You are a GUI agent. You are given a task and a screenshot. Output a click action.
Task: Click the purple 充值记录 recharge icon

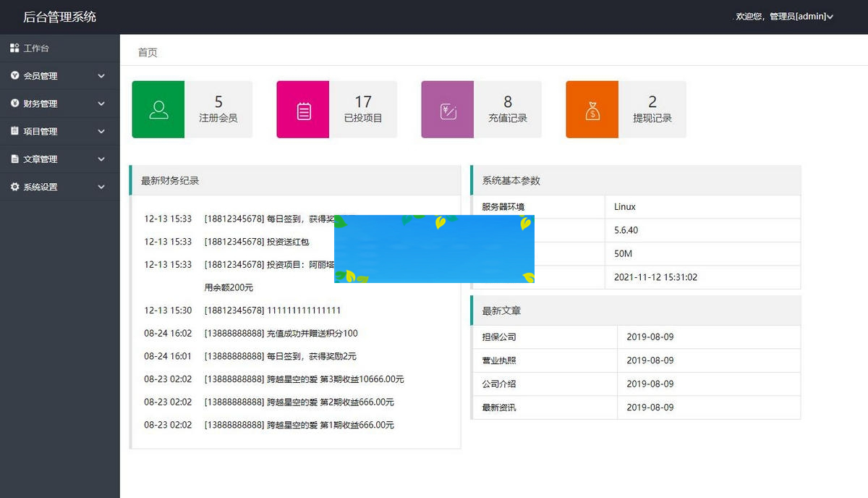(x=447, y=109)
